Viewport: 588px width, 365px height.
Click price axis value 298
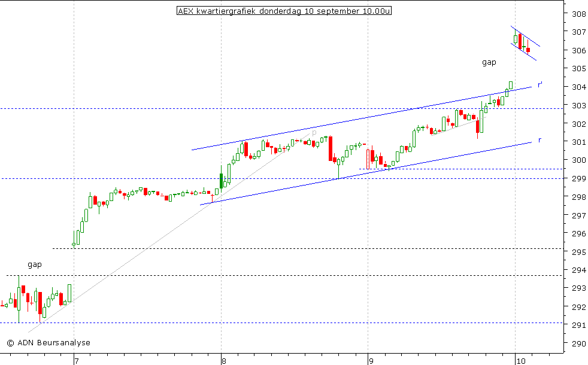579,197
